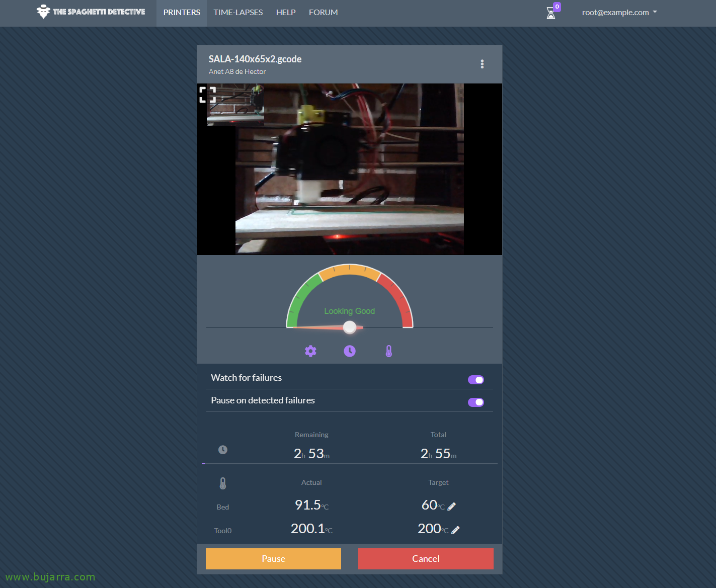The image size is (716, 588).
Task: Go to the Printers tab
Action: point(182,13)
